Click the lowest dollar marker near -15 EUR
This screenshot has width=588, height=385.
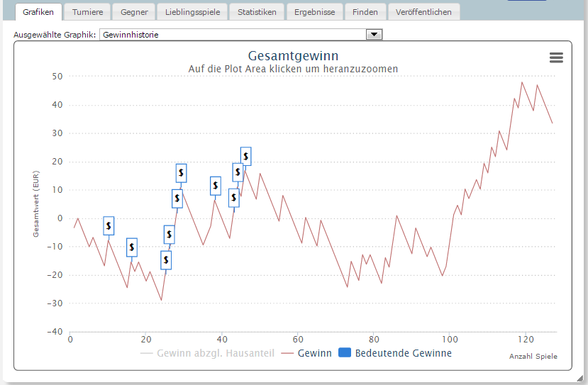point(166,260)
